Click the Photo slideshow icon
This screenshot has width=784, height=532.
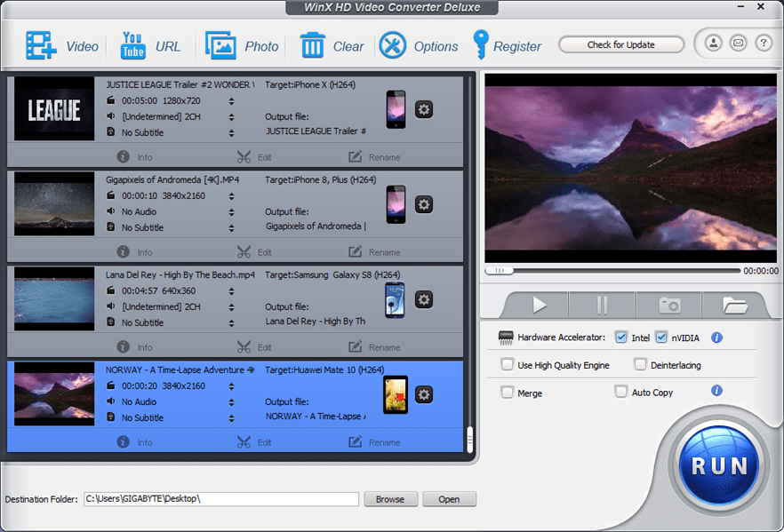click(x=220, y=45)
